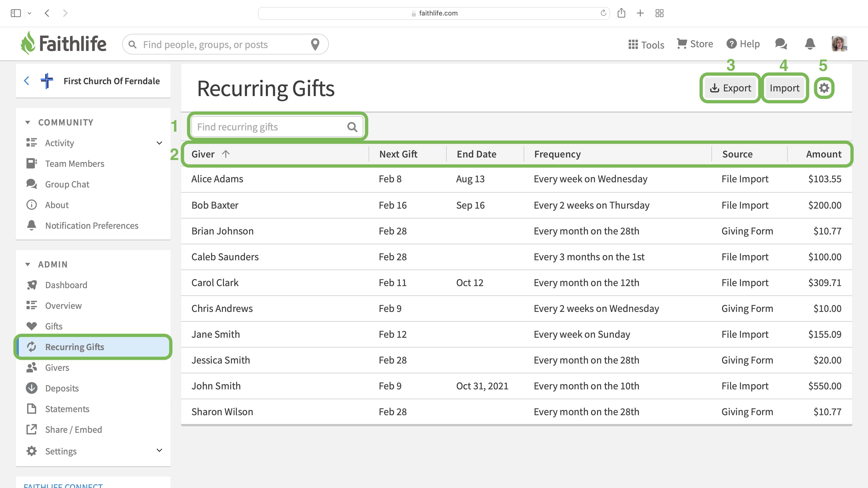Screen dimensions: 868x488
Task: Open a new tab with the plus icon
Action: 640,13
